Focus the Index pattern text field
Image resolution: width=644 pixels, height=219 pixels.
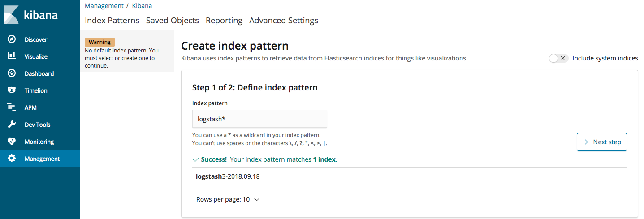pos(259,119)
